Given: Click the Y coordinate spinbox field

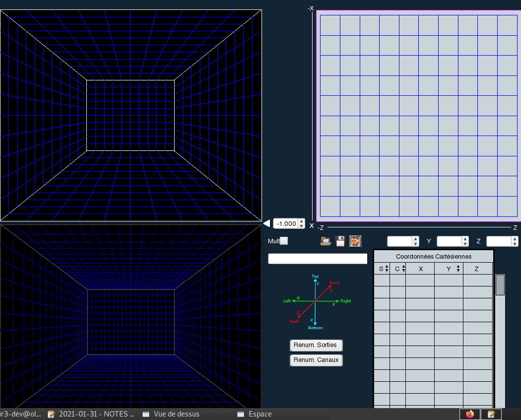Looking at the screenshot, I should pyautogui.click(x=449, y=241).
